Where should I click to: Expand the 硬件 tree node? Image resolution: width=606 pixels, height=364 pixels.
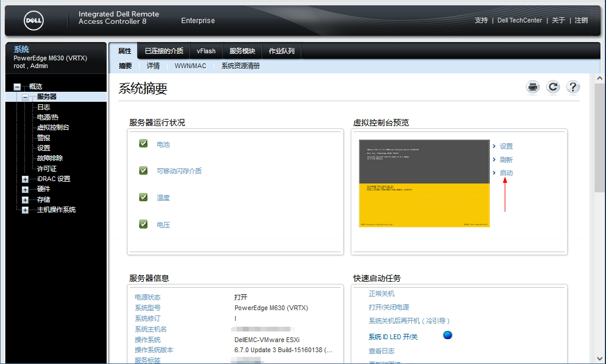pos(25,189)
